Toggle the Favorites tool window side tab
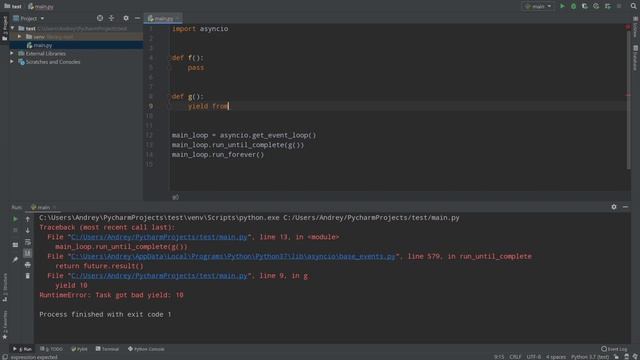 click(4, 325)
